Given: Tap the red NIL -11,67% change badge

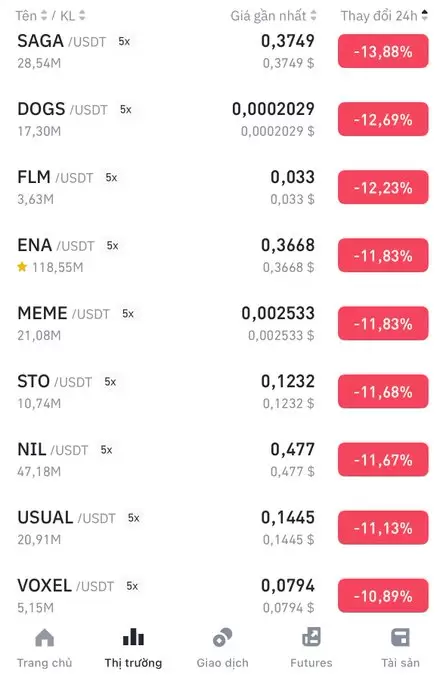Looking at the screenshot, I should pyautogui.click(x=383, y=460).
